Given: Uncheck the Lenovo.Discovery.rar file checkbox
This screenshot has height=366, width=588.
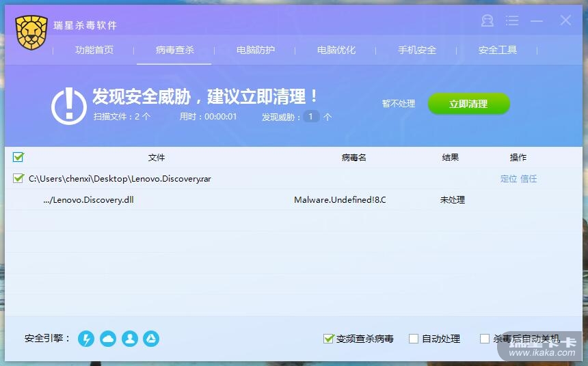Looking at the screenshot, I should click(x=18, y=178).
